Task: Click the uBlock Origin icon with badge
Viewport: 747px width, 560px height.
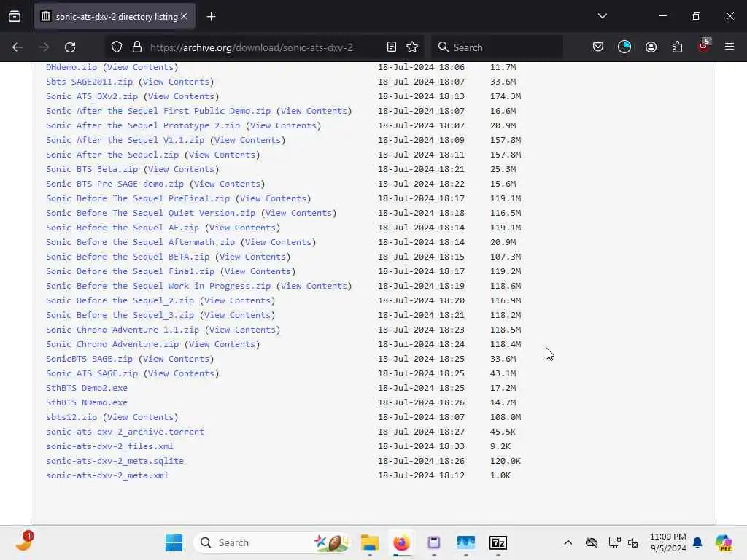Action: (x=704, y=46)
